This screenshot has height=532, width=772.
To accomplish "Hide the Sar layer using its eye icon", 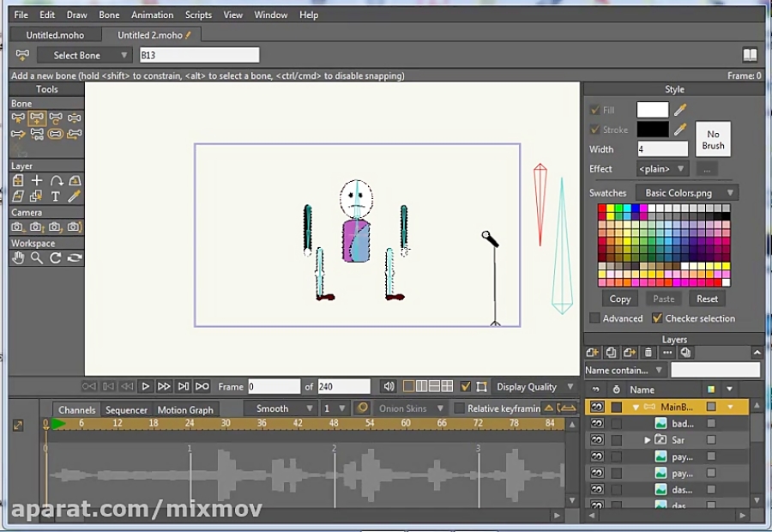I will click(597, 440).
